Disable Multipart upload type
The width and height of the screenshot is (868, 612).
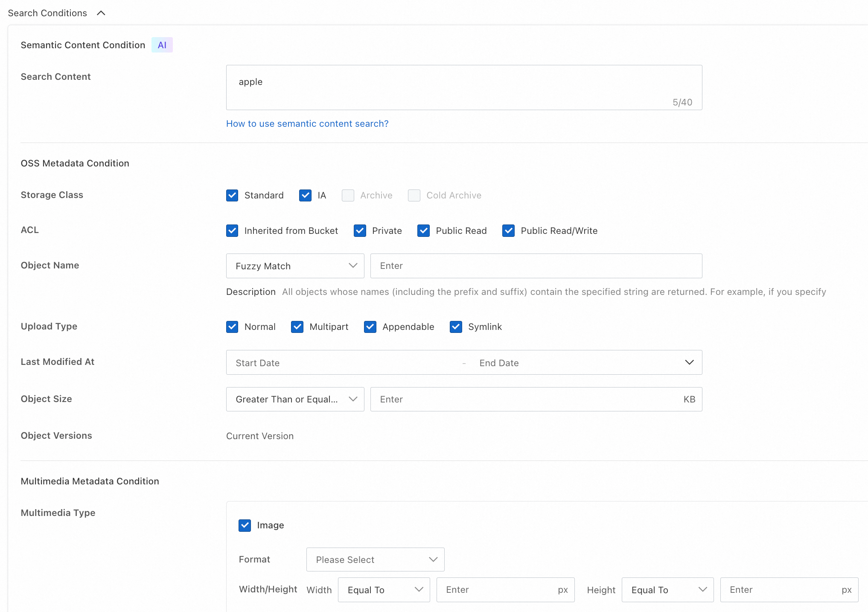(x=297, y=327)
